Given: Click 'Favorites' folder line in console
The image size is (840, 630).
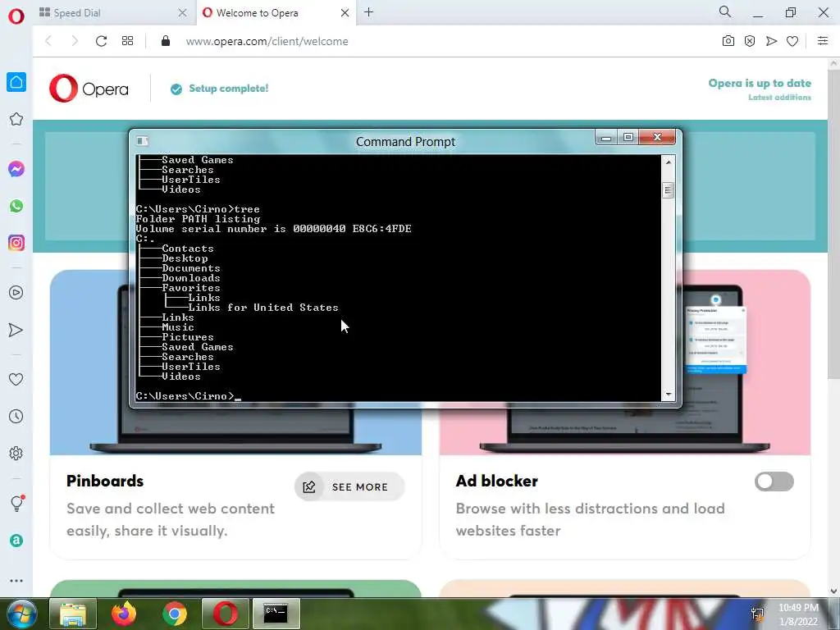Looking at the screenshot, I should point(190,288).
